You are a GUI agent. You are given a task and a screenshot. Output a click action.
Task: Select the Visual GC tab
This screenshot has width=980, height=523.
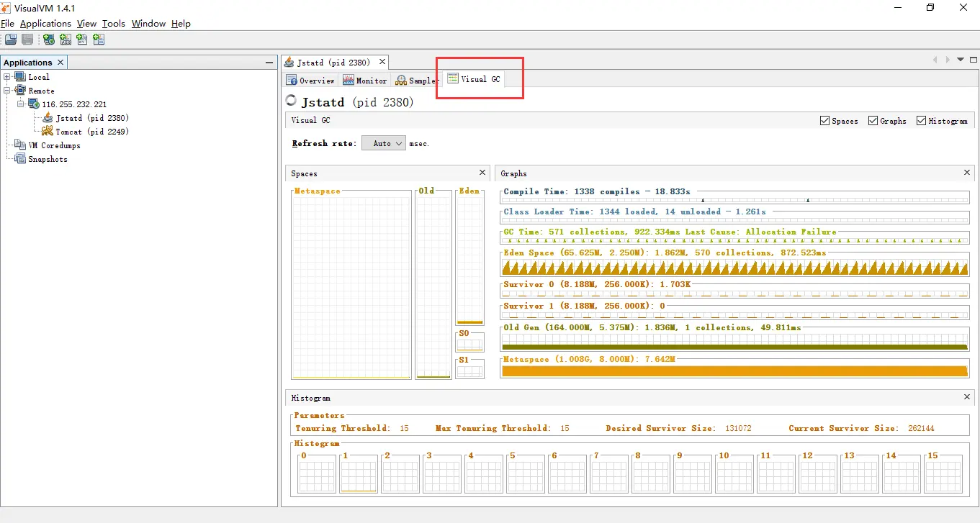click(474, 79)
